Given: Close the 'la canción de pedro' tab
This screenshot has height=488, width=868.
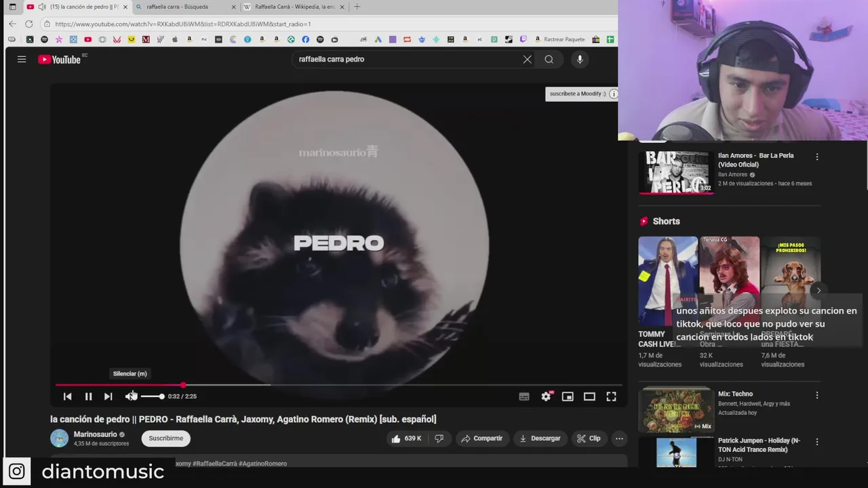Looking at the screenshot, I should (x=125, y=7).
